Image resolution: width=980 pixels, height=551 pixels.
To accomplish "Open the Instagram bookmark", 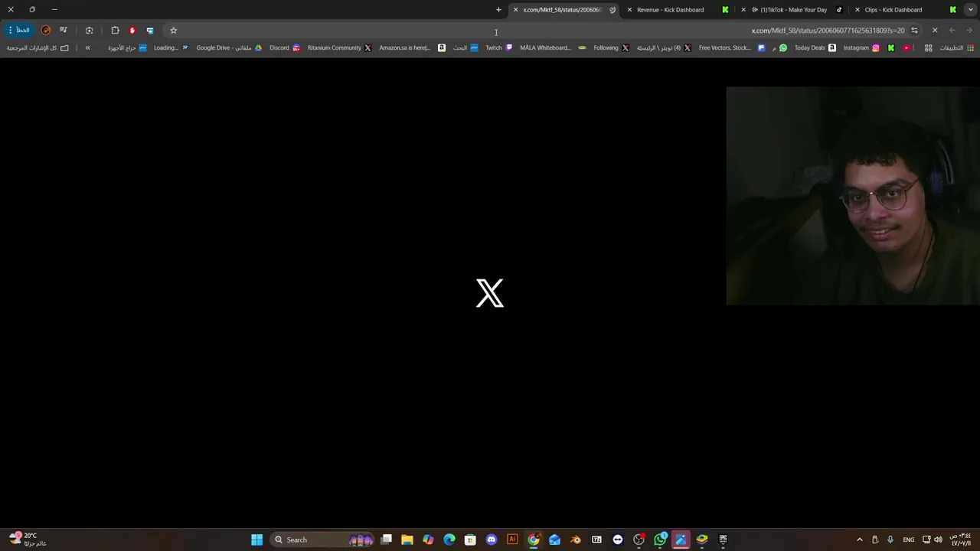I will [861, 47].
